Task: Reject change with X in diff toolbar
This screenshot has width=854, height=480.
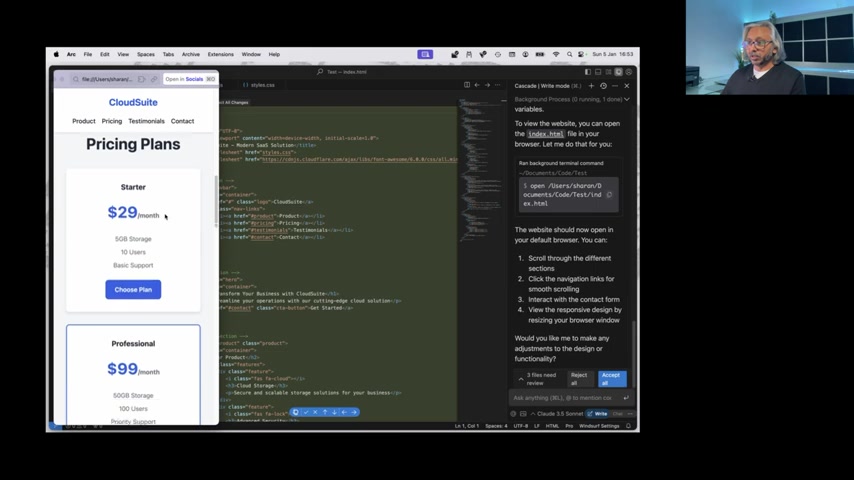Action: (315, 412)
